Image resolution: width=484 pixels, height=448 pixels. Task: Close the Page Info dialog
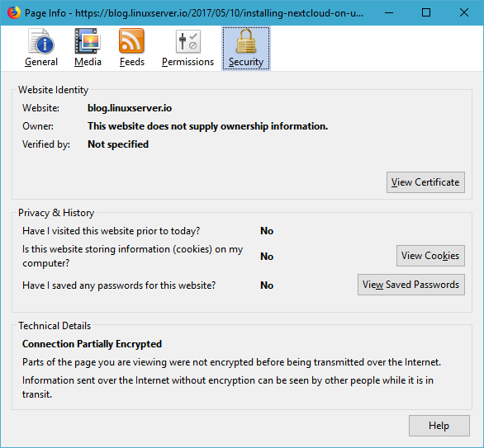point(464,13)
